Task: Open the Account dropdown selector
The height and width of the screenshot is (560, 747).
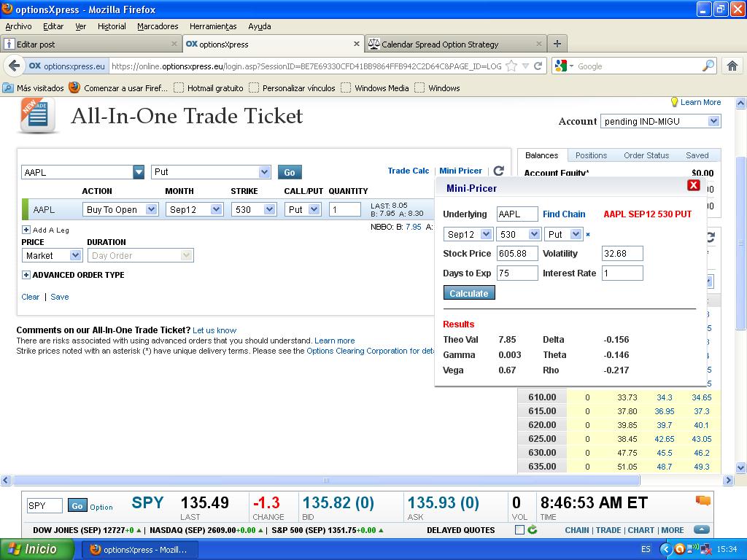Action: 661,122
